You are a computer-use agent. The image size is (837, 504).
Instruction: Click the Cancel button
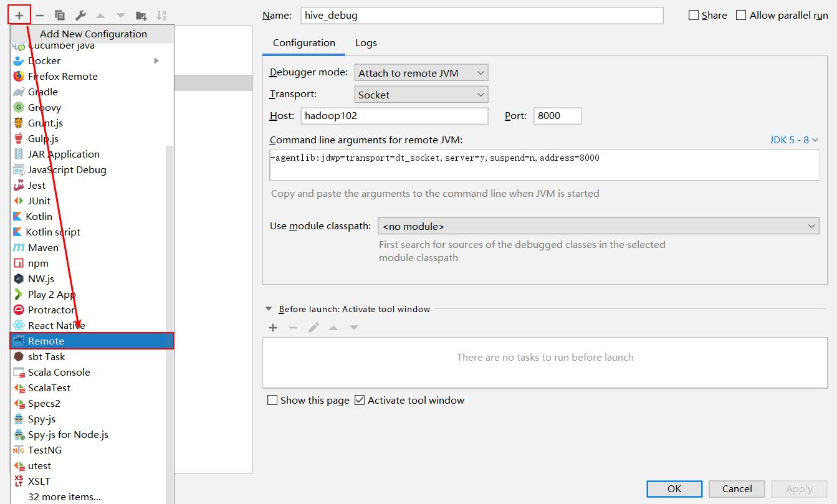click(737, 488)
